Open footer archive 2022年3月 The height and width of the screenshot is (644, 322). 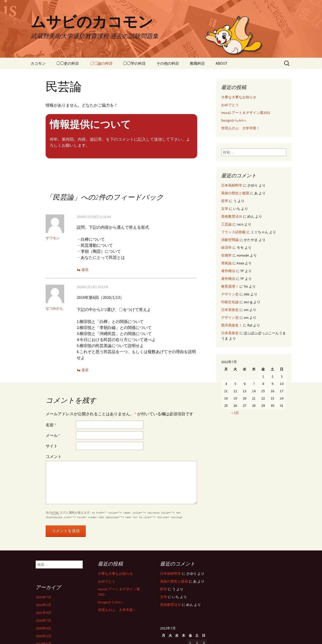(x=43, y=605)
